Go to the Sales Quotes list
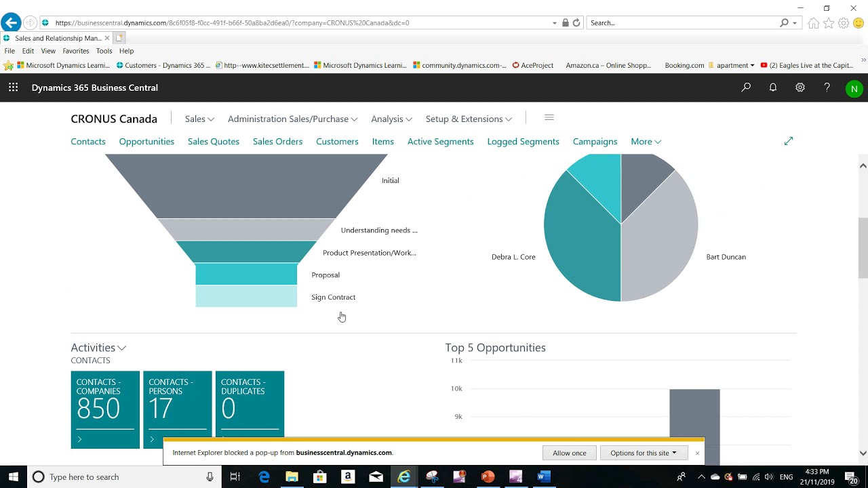Viewport: 868px width, 488px height. tap(214, 142)
